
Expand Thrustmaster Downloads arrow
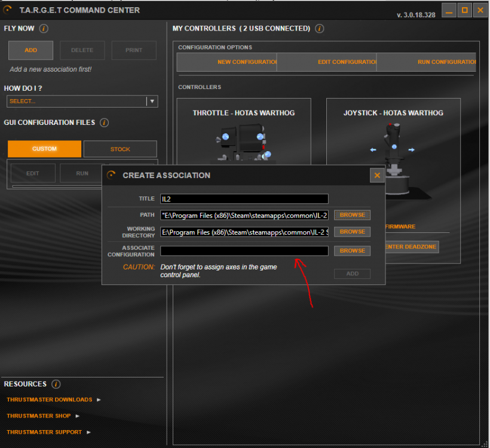coord(99,400)
